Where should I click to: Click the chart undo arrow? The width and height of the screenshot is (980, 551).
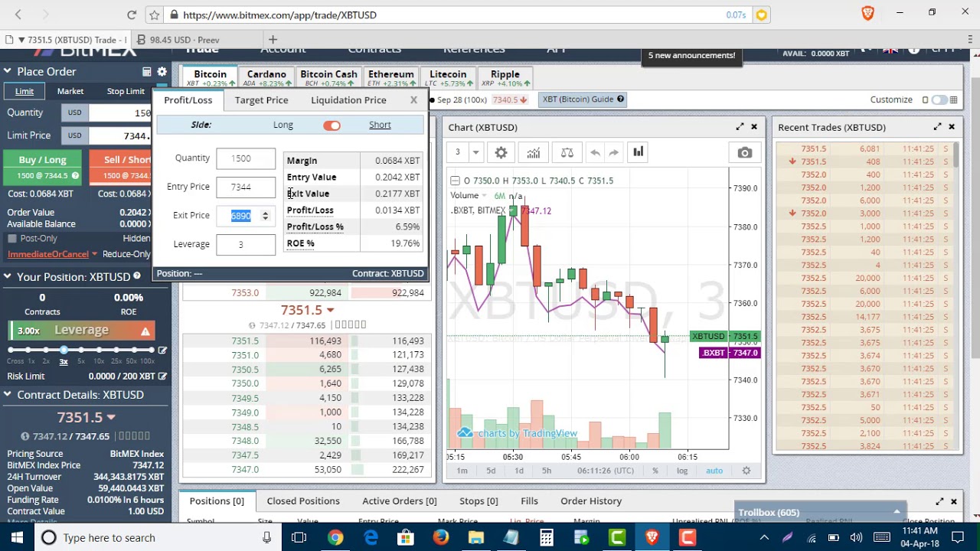595,152
